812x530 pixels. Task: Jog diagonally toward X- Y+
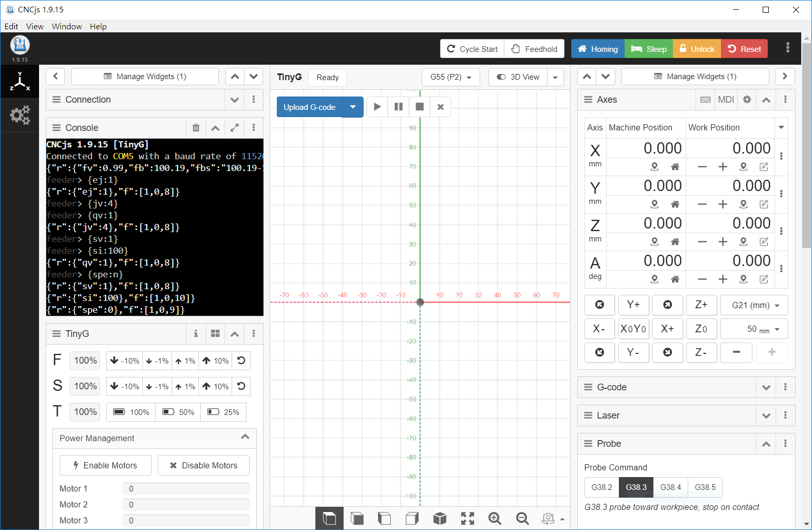click(599, 305)
